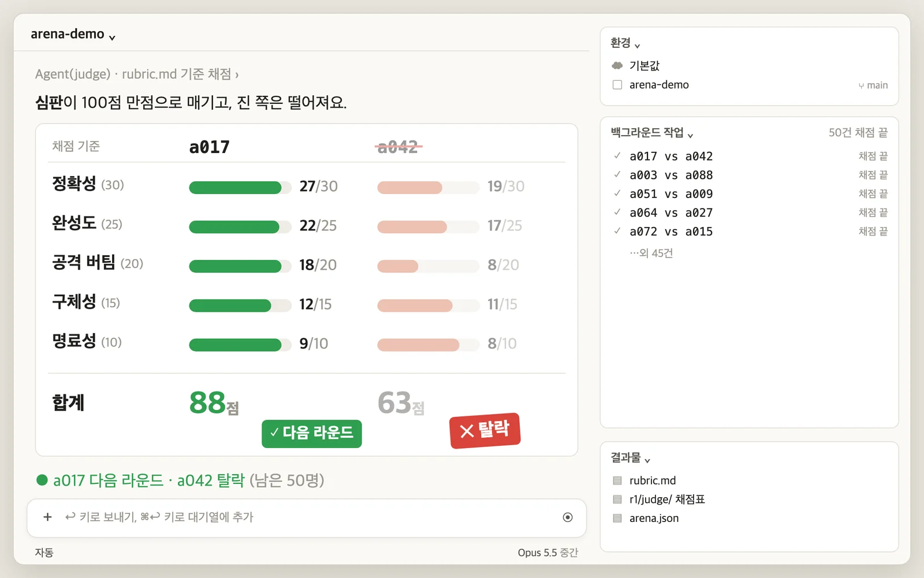Click the green status dot before a017 다음 라운드
This screenshot has height=578, width=924.
point(42,480)
